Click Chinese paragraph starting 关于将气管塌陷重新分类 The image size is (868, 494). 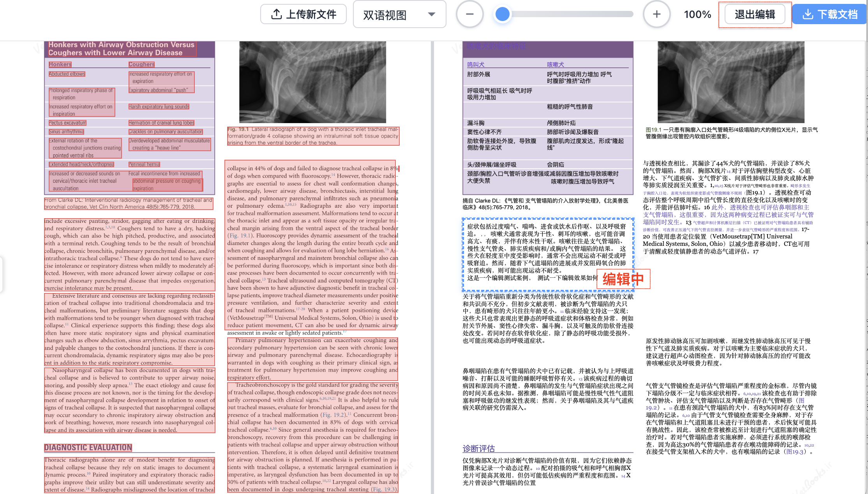coord(548,318)
